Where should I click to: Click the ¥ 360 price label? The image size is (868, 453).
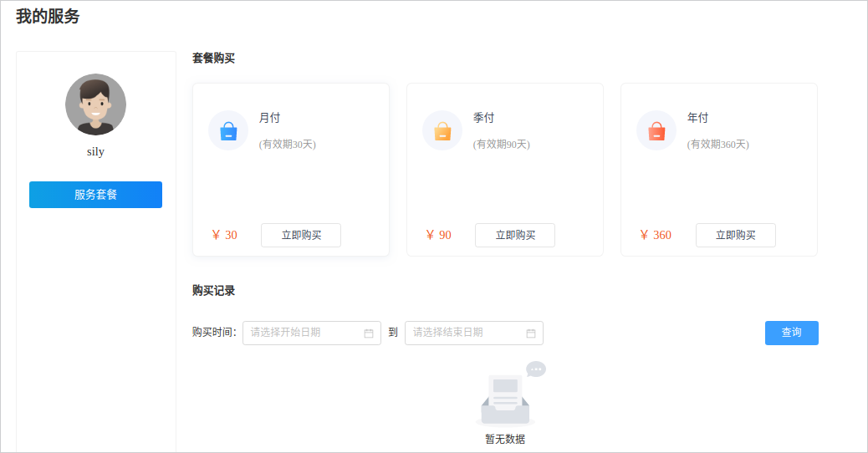point(656,235)
